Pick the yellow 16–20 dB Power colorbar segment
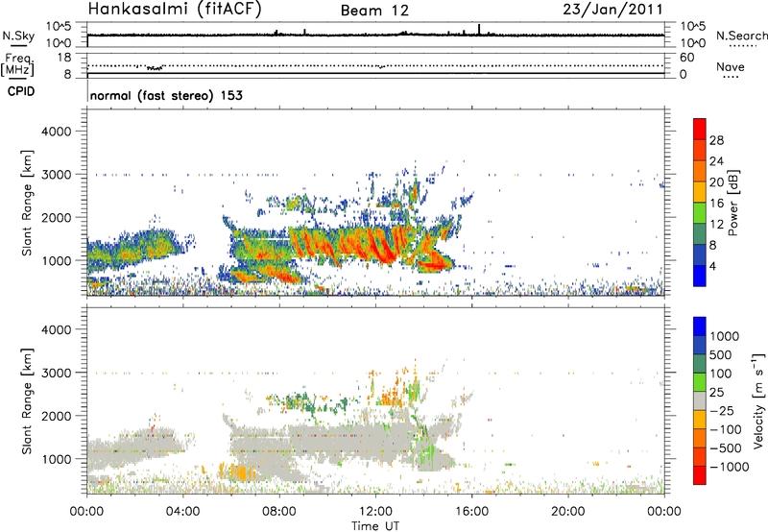768x532 pixels. click(x=700, y=192)
